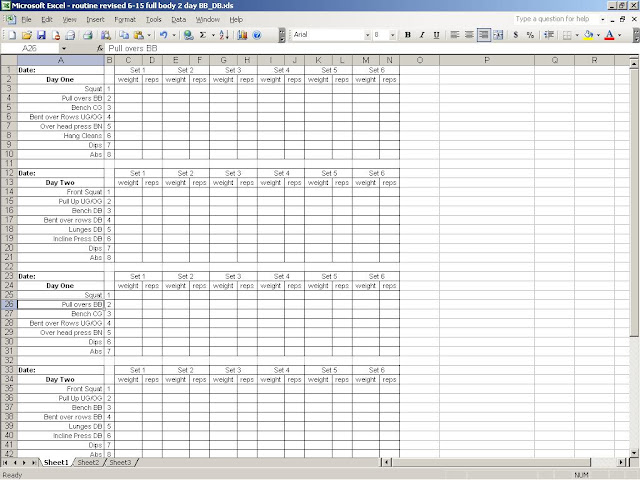
Task: Open the Tools menu
Action: (x=153, y=20)
